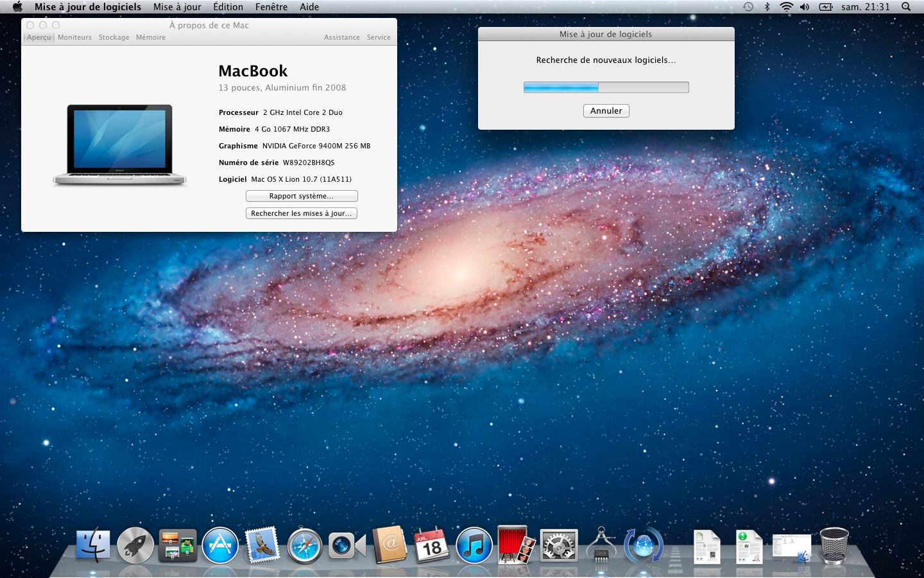Open the App Store dock icon
Image resolution: width=924 pixels, height=578 pixels.
(x=220, y=546)
